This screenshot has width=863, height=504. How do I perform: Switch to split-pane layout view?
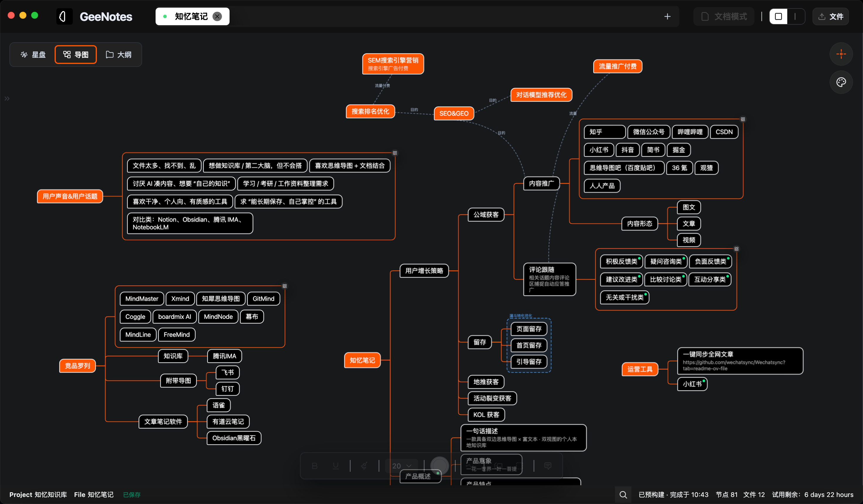pos(795,16)
